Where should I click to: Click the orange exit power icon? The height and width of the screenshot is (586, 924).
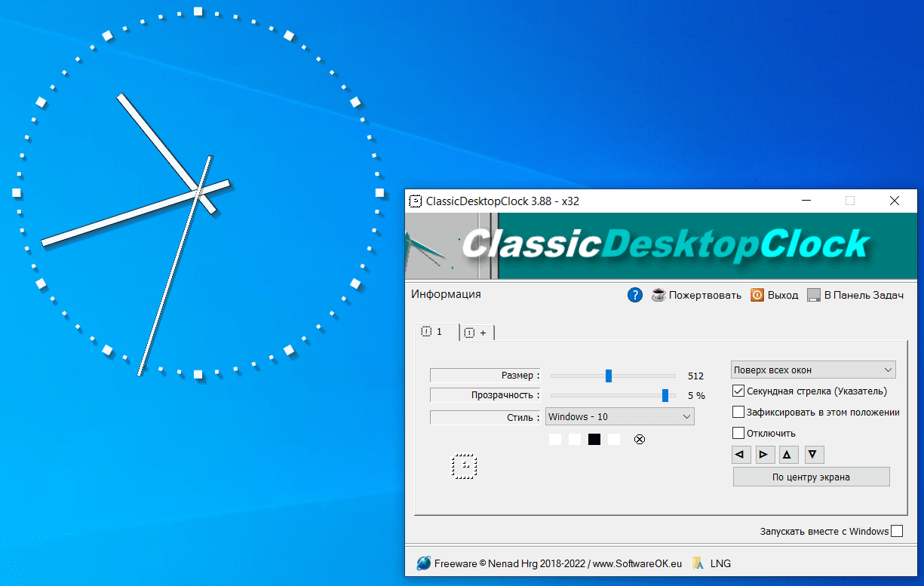click(757, 295)
